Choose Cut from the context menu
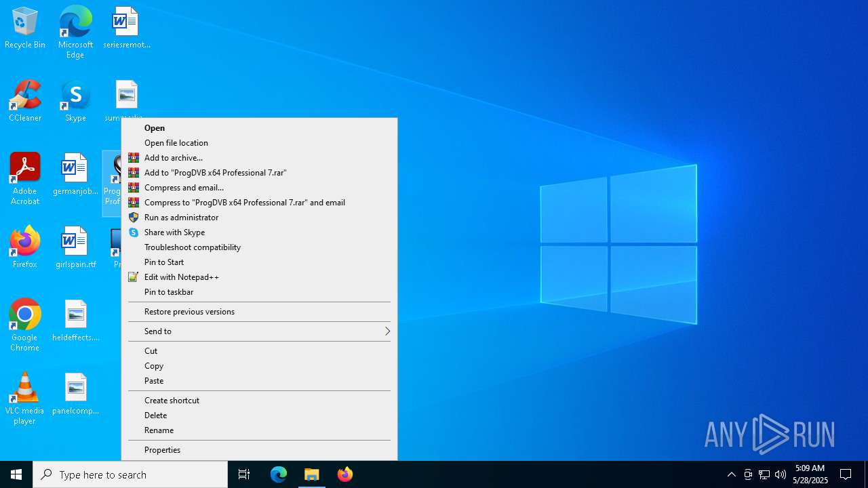The height and width of the screenshot is (488, 868). coord(259,351)
